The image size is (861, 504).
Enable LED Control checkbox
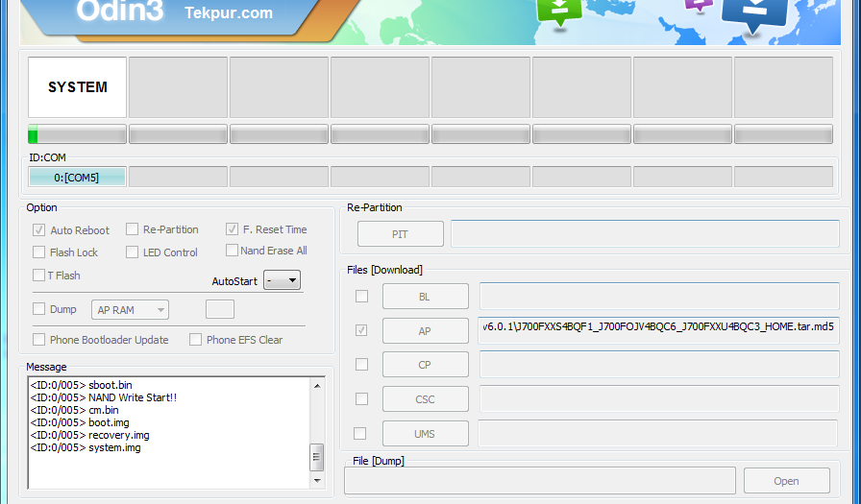[132, 252]
